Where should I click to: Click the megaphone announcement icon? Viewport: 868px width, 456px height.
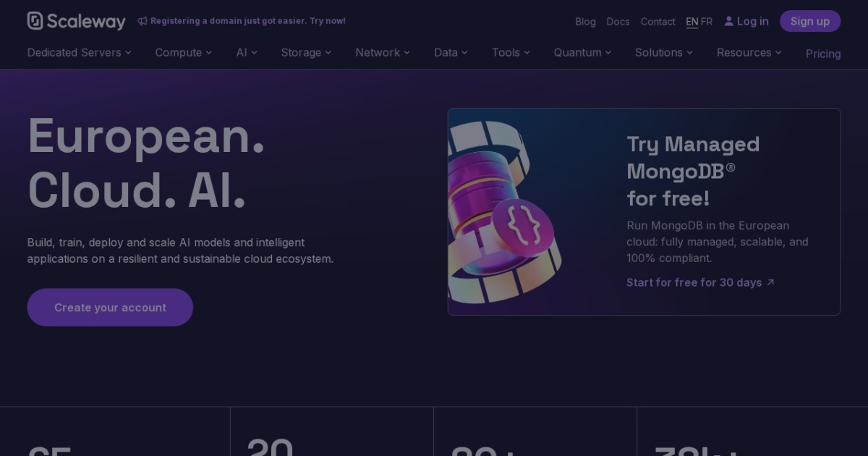142,21
